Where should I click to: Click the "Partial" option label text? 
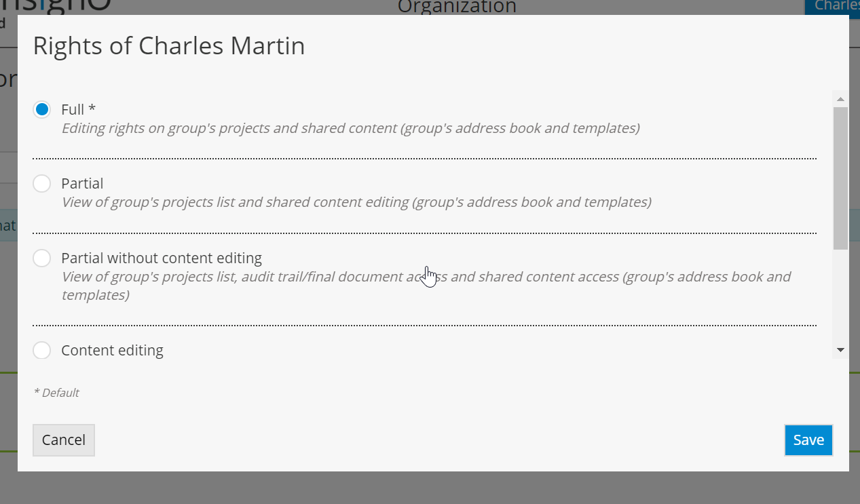tap(82, 183)
